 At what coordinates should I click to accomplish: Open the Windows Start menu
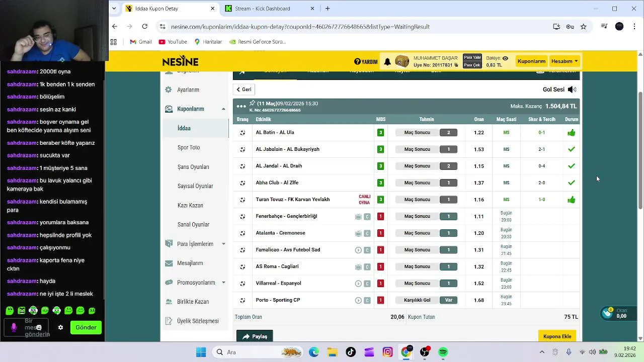click(x=201, y=352)
